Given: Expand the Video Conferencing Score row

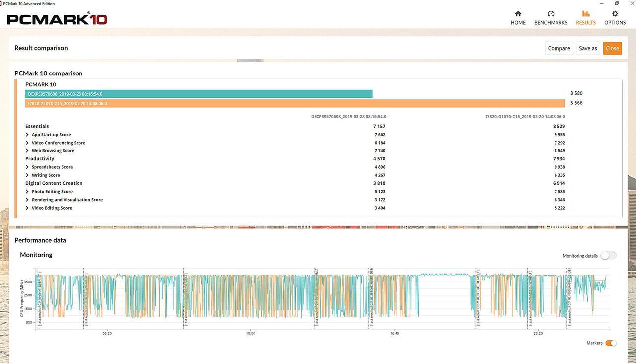Looking at the screenshot, I should tap(27, 143).
